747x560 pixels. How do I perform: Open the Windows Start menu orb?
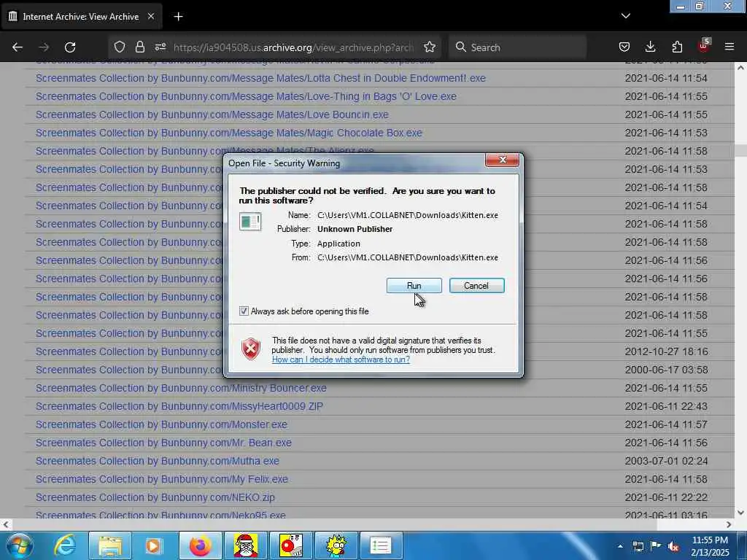click(x=19, y=545)
